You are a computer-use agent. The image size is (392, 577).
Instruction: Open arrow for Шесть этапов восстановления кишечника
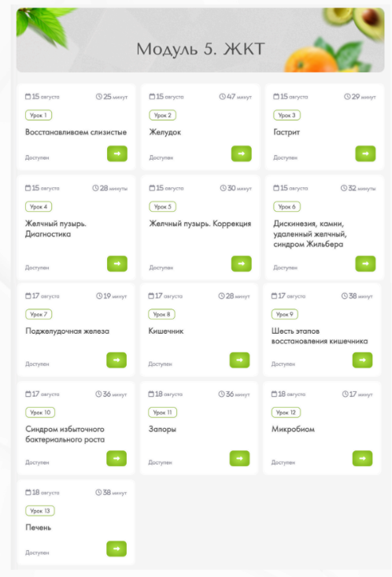[362, 360]
